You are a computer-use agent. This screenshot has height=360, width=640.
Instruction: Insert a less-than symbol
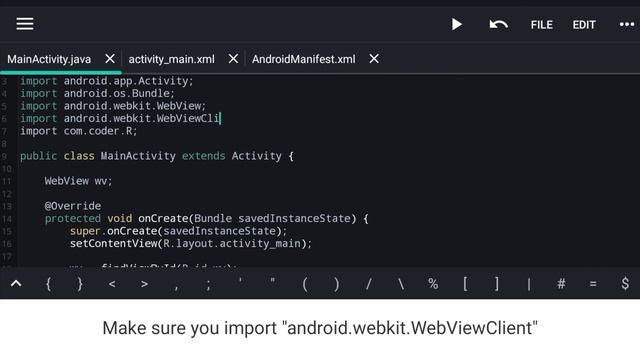point(112,284)
